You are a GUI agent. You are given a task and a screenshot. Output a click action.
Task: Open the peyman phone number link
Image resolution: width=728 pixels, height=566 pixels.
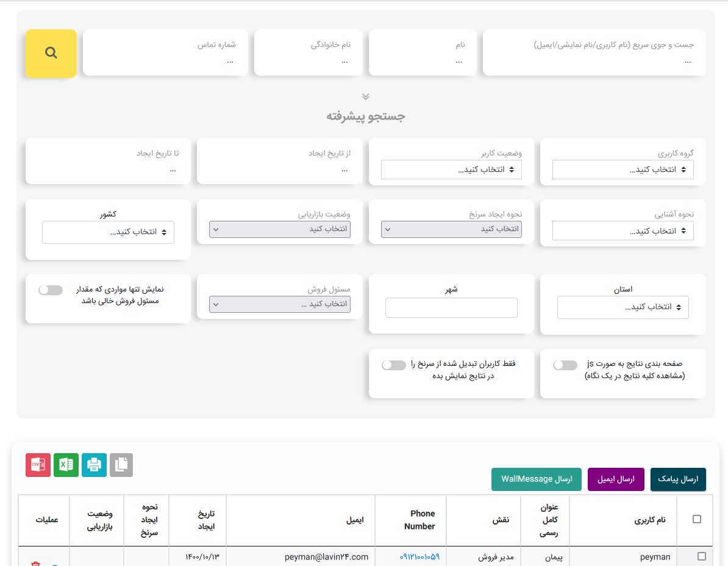tap(419, 557)
